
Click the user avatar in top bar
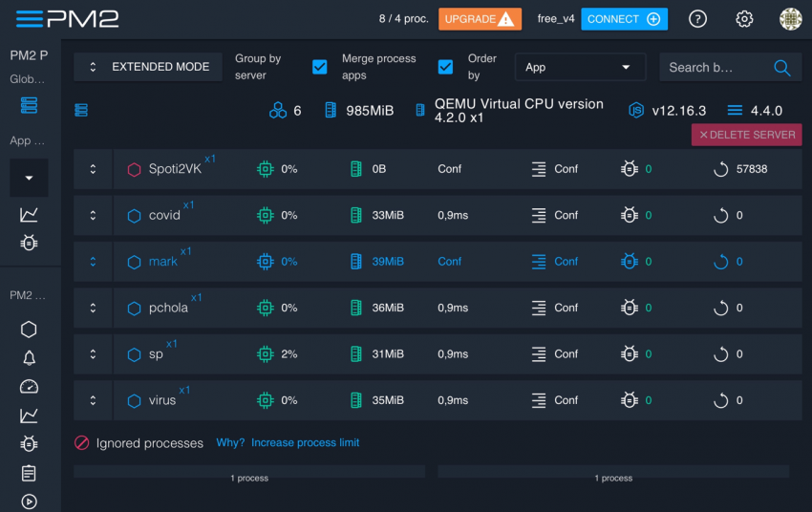coord(790,19)
